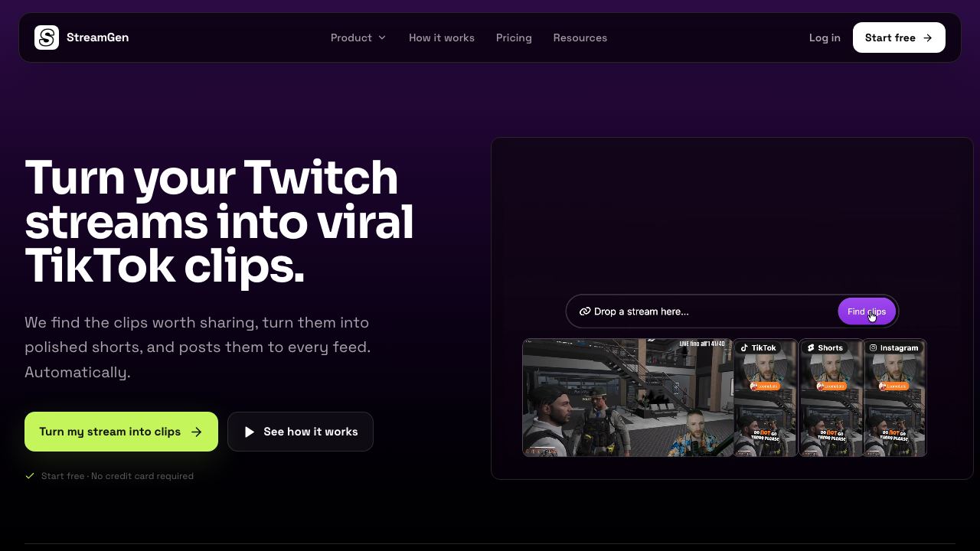Open the How it works page
The height and width of the screenshot is (551, 980).
click(442, 37)
